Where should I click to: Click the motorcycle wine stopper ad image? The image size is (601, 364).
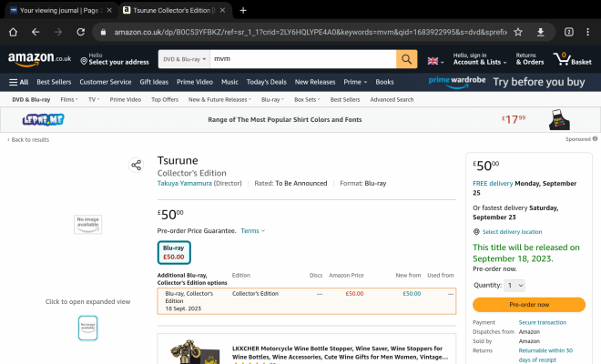[x=195, y=351]
